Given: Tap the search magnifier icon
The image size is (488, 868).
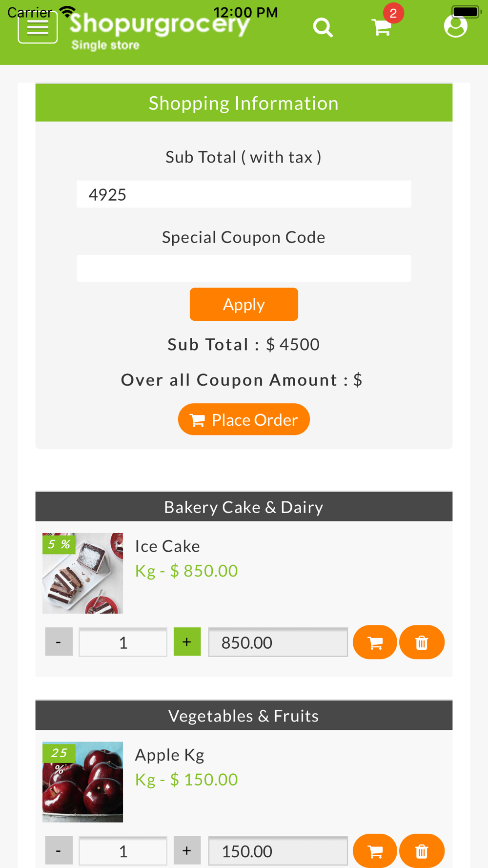Looking at the screenshot, I should (323, 27).
